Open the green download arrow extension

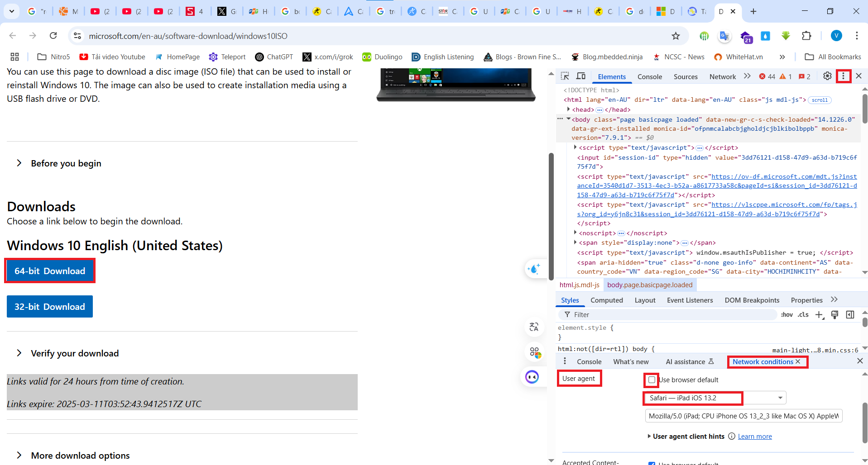(x=786, y=36)
